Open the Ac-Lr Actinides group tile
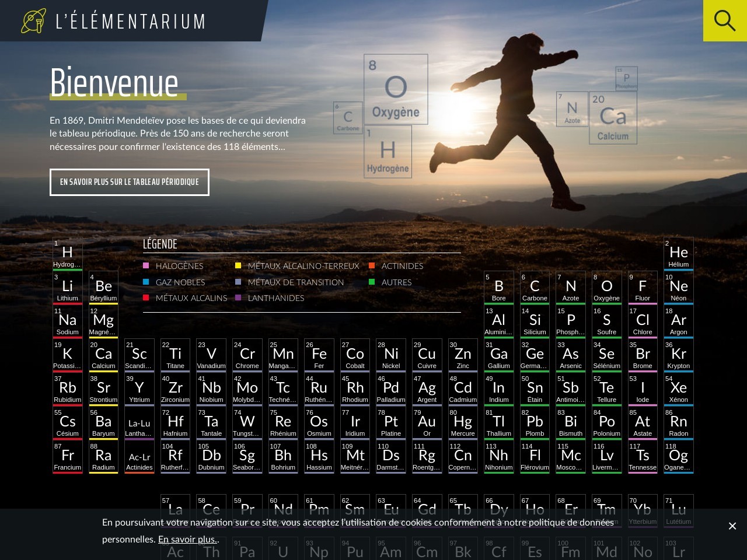The height and width of the screenshot is (560, 747). point(139,457)
